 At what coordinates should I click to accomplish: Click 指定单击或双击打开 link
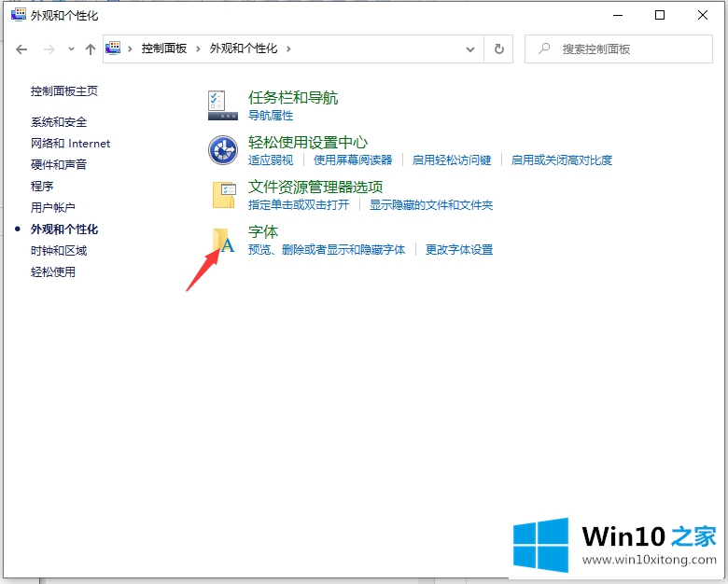(299, 204)
